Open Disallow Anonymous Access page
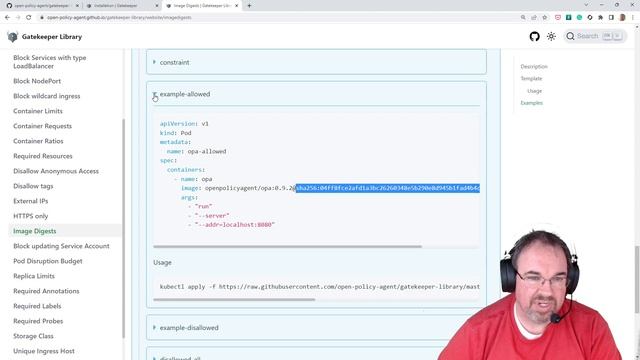Viewport: 640px width, 360px height. (x=56, y=171)
